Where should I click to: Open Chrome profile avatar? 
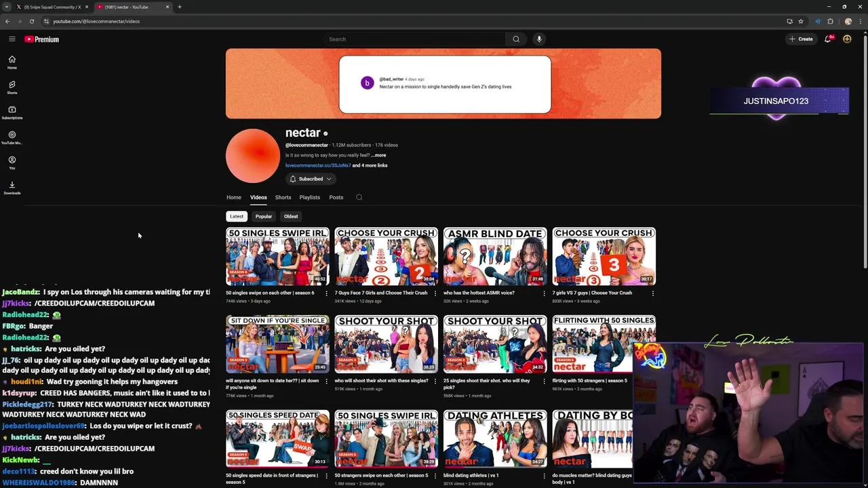click(848, 21)
